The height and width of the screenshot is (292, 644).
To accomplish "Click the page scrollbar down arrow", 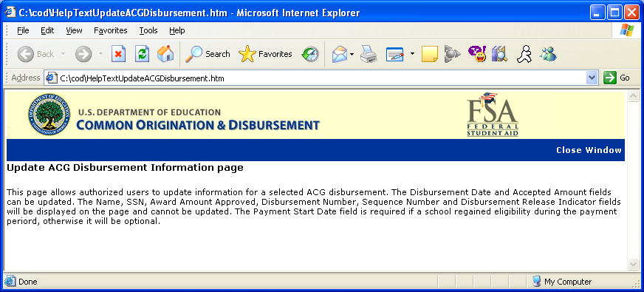I will 633,264.
